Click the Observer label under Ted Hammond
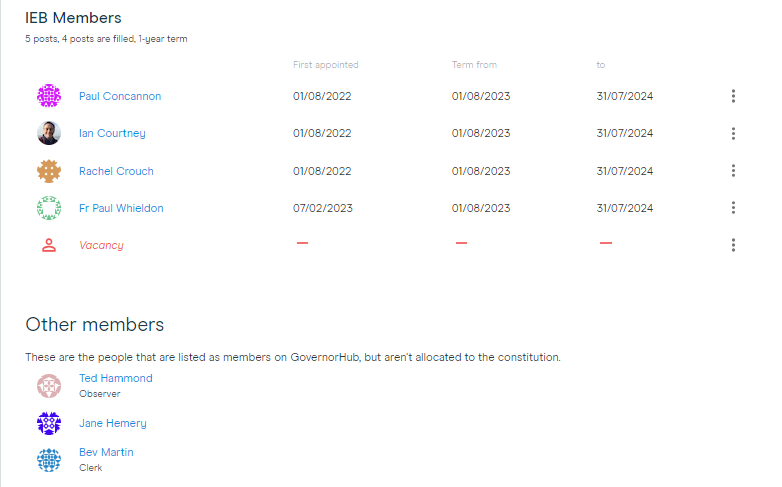The height and width of the screenshot is (487, 782). [x=100, y=394]
